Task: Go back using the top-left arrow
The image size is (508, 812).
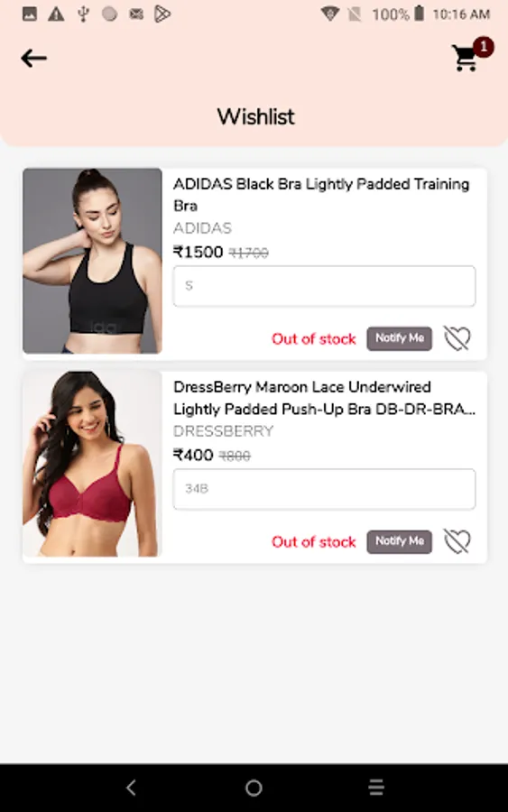Action: tap(33, 58)
